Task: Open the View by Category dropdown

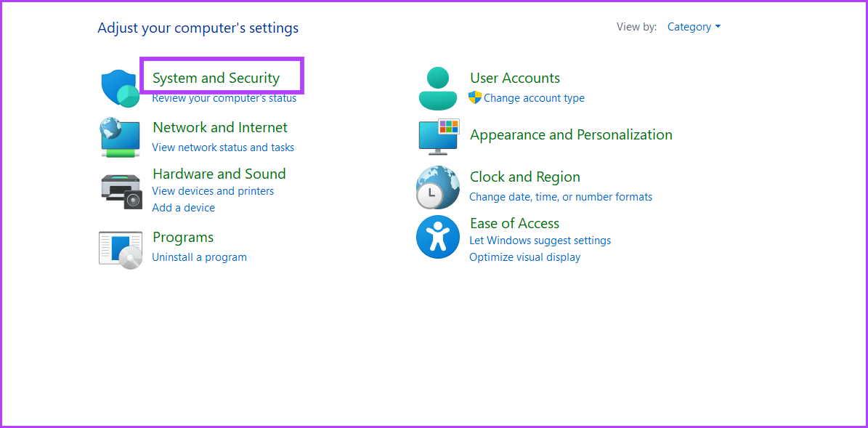Action: (694, 27)
